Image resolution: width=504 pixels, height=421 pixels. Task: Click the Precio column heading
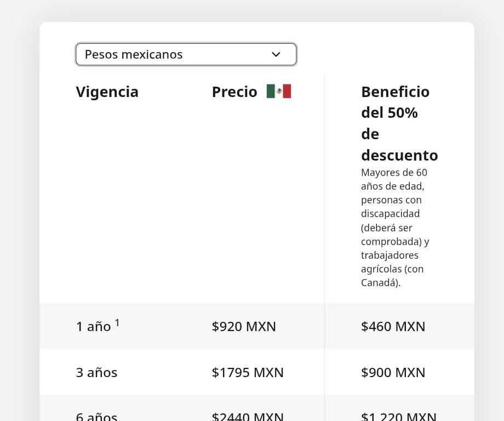coord(234,92)
